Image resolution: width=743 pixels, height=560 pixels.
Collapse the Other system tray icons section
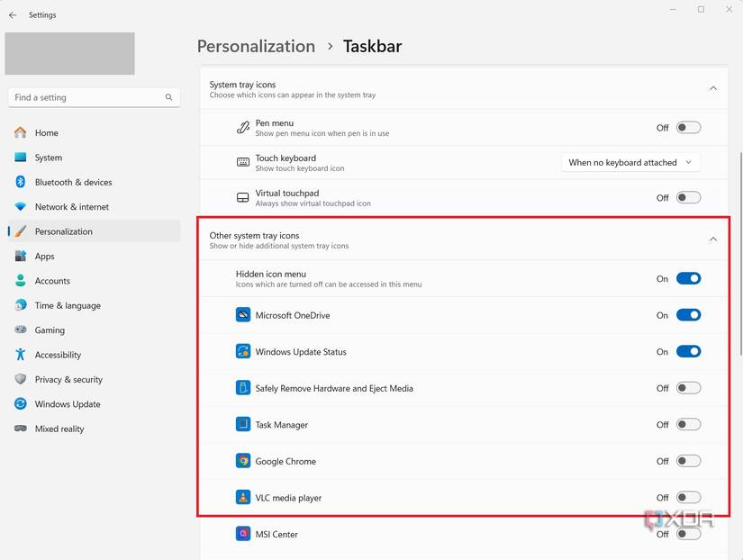(713, 239)
